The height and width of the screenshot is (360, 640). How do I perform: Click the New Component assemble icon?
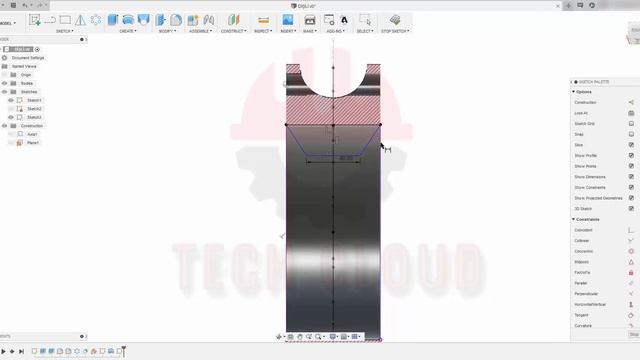(193, 20)
